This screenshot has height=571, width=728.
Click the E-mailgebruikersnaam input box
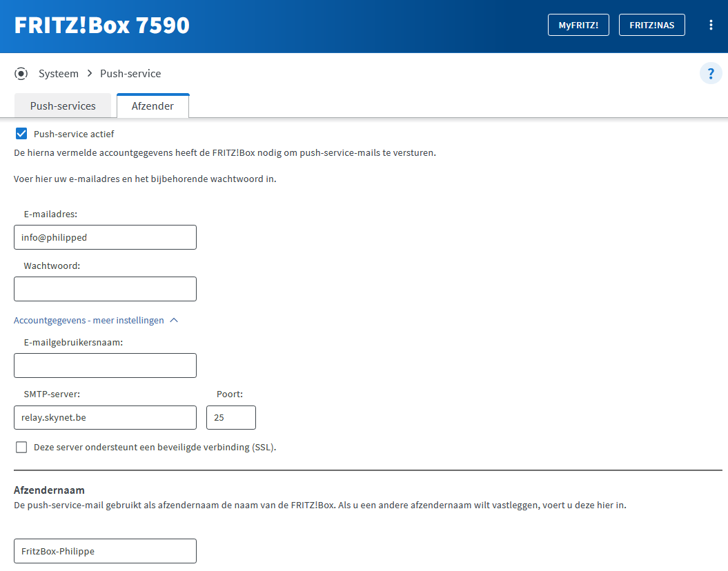(x=105, y=365)
